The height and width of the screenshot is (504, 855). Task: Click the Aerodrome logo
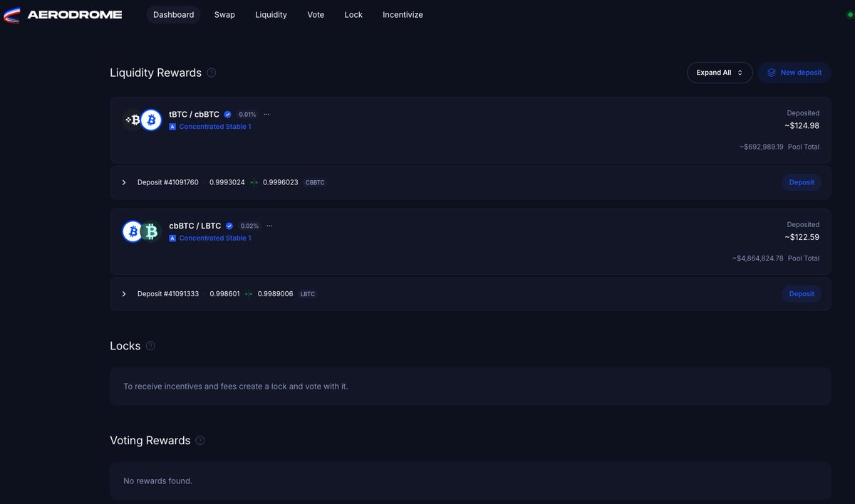[x=63, y=14]
